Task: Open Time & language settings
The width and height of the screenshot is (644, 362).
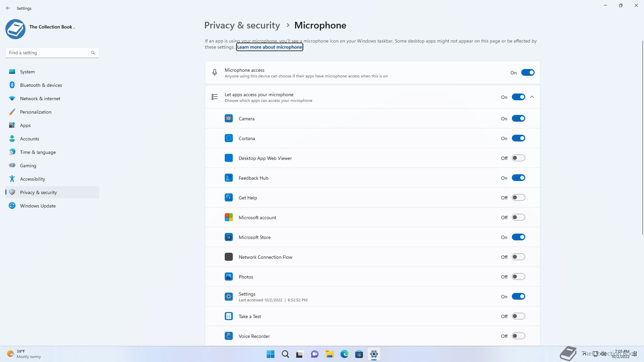Action: [x=52, y=152]
